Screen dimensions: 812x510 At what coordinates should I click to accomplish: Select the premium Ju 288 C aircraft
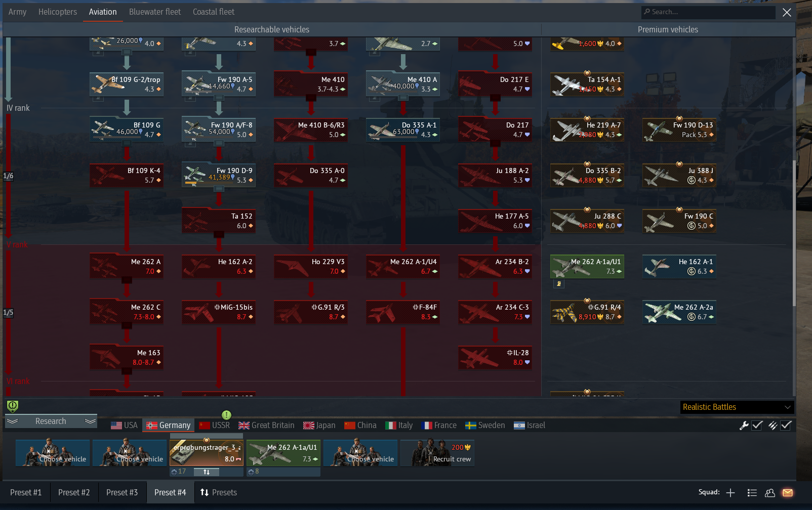tap(587, 221)
